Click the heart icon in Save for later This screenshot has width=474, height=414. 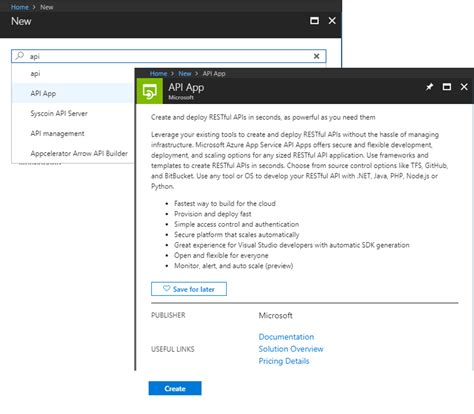166,289
